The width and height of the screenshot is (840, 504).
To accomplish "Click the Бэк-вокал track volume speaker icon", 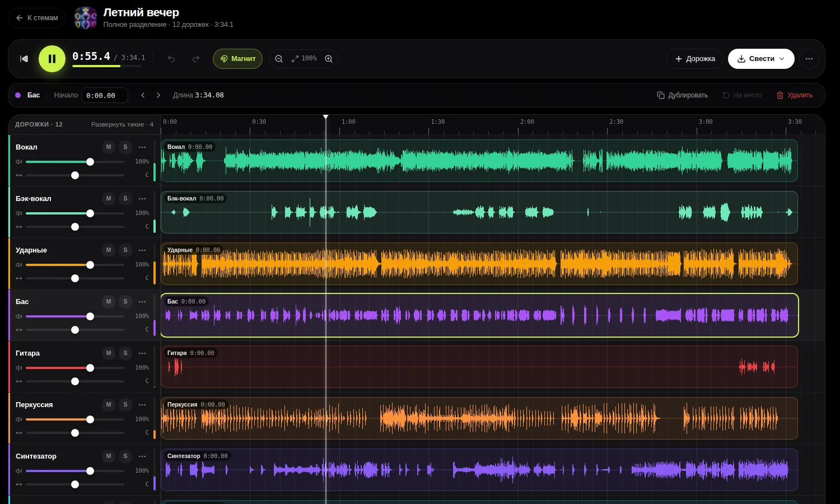I will click(19, 213).
